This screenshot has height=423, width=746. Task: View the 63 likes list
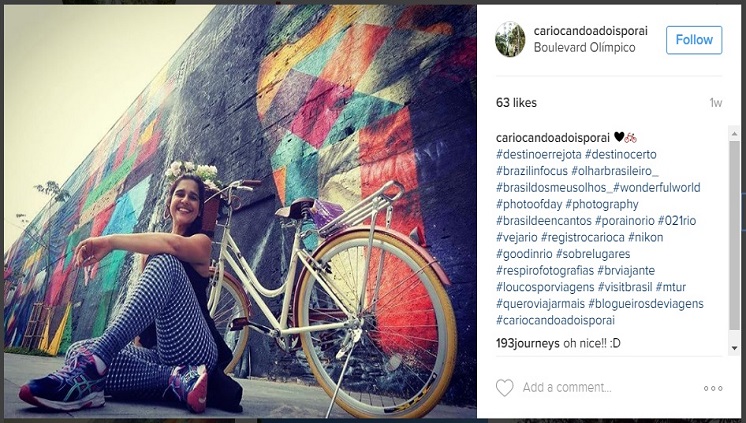pos(516,103)
